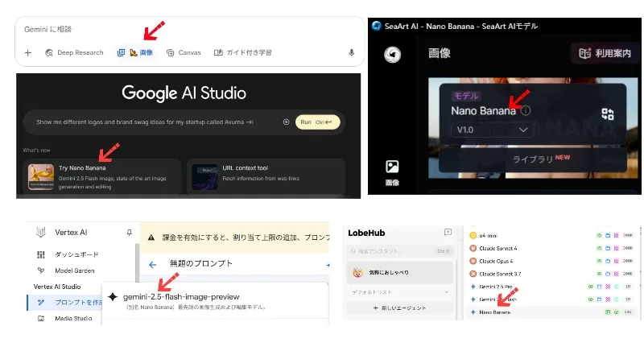Click the 新しいエージェント button
The width and height of the screenshot is (644, 351).
(x=400, y=308)
